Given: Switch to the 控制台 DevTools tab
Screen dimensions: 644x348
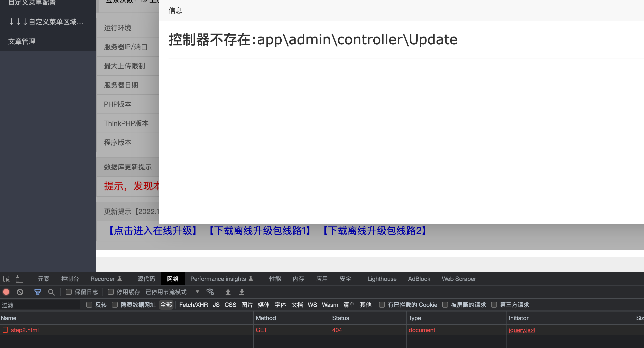Looking at the screenshot, I should pyautogui.click(x=70, y=279).
